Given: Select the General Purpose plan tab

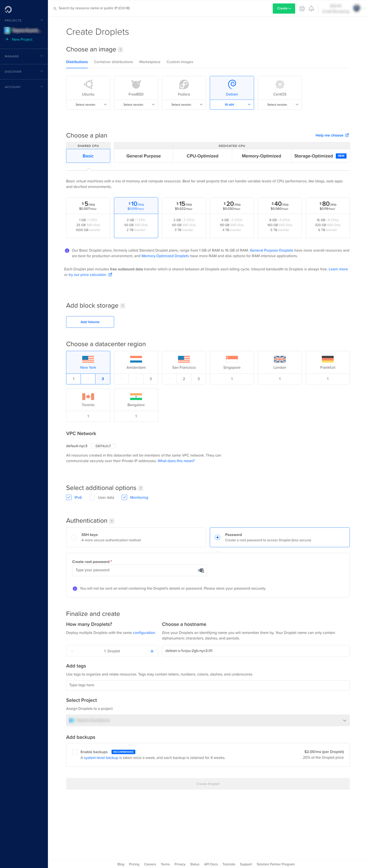Looking at the screenshot, I should point(144,156).
